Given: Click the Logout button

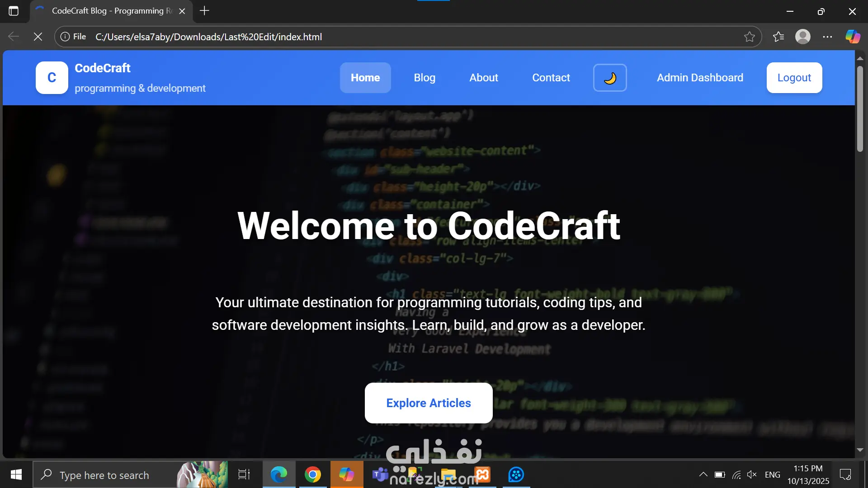Looking at the screenshot, I should [x=794, y=78].
